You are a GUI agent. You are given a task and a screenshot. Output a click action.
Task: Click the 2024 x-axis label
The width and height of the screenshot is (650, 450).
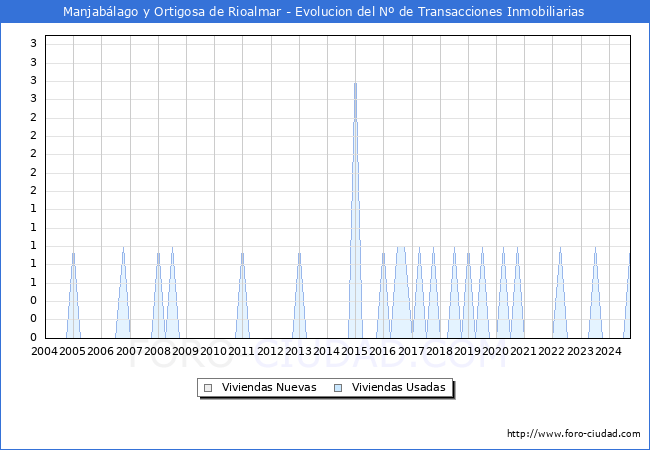608,351
